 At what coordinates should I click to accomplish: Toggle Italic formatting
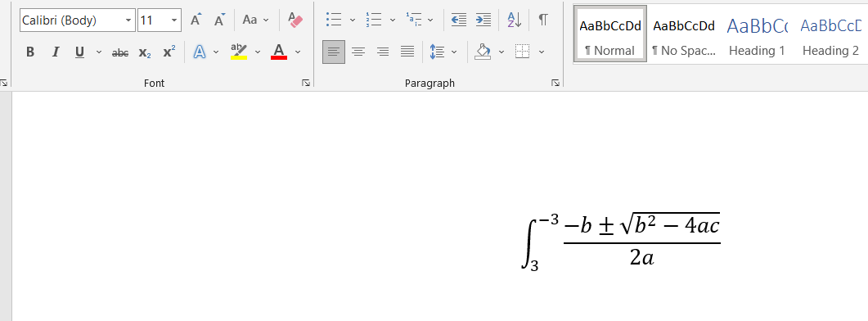tap(56, 52)
